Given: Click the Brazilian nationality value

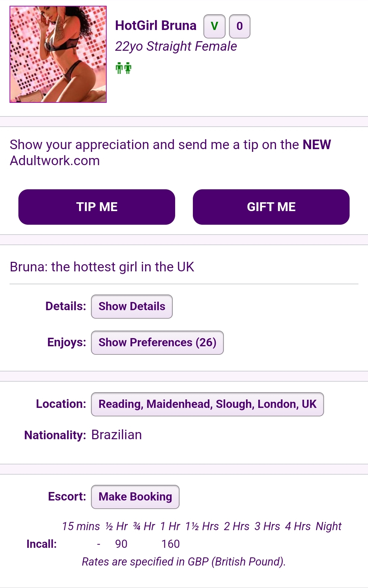Looking at the screenshot, I should (117, 435).
